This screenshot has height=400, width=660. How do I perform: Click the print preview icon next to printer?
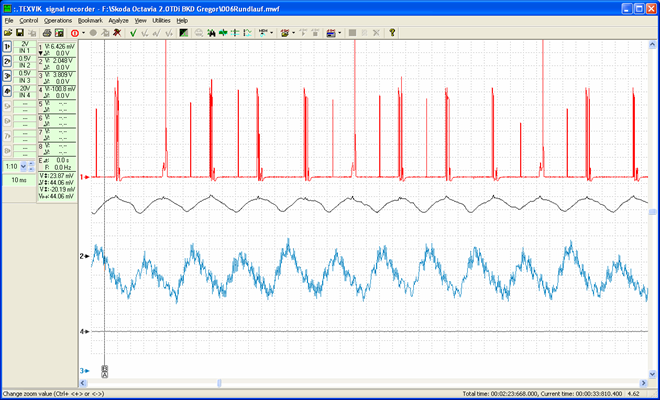59,32
